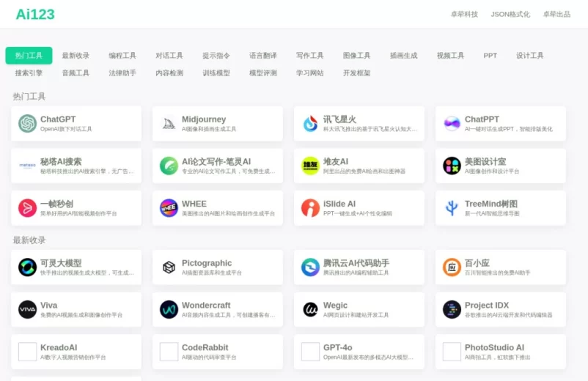588x381 pixels.
Task: Click the Project IDX title text
Action: pos(487,306)
